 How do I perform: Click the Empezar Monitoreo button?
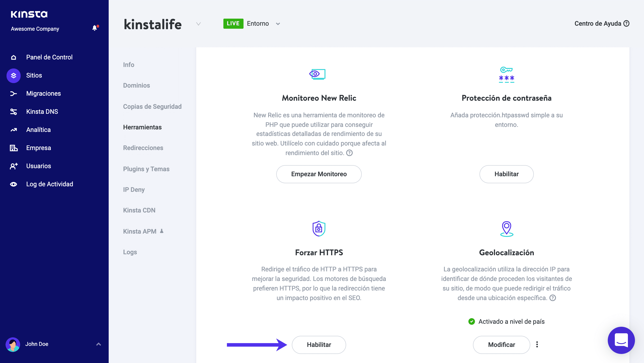click(319, 174)
